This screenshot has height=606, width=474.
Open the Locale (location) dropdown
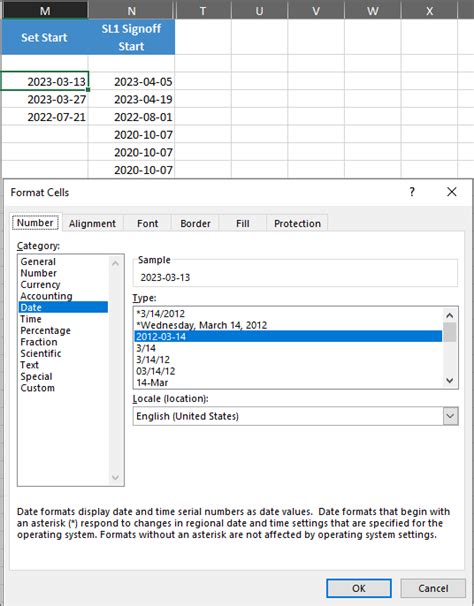[x=451, y=416]
